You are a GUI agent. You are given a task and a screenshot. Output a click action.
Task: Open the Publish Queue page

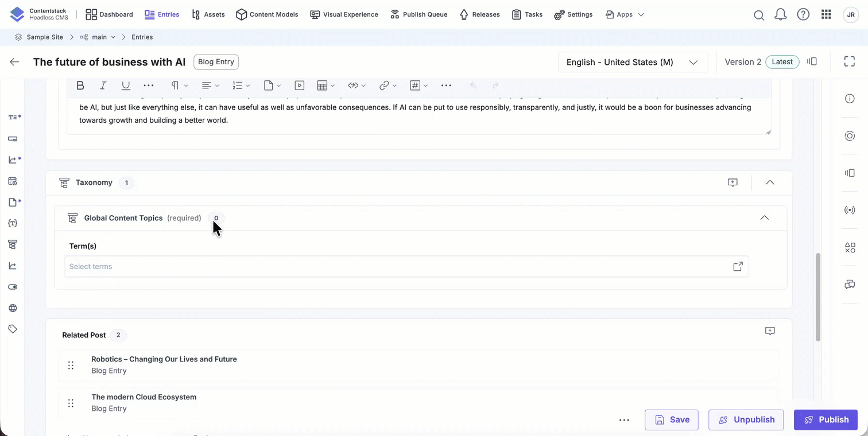(x=425, y=14)
